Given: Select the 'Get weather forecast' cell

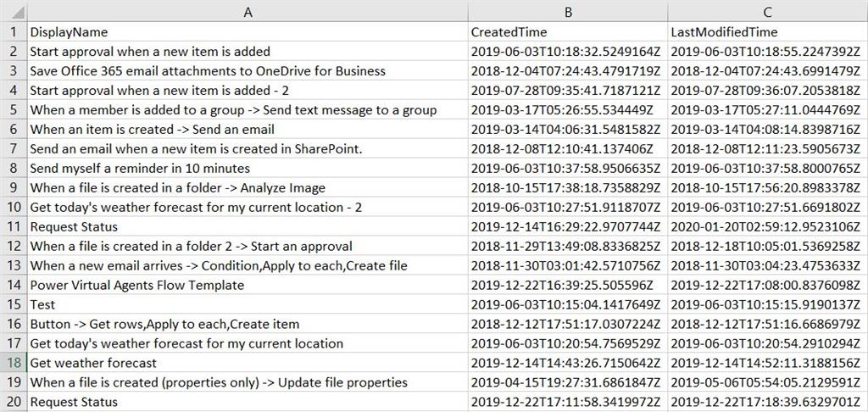Looking at the screenshot, I should pyautogui.click(x=248, y=363).
